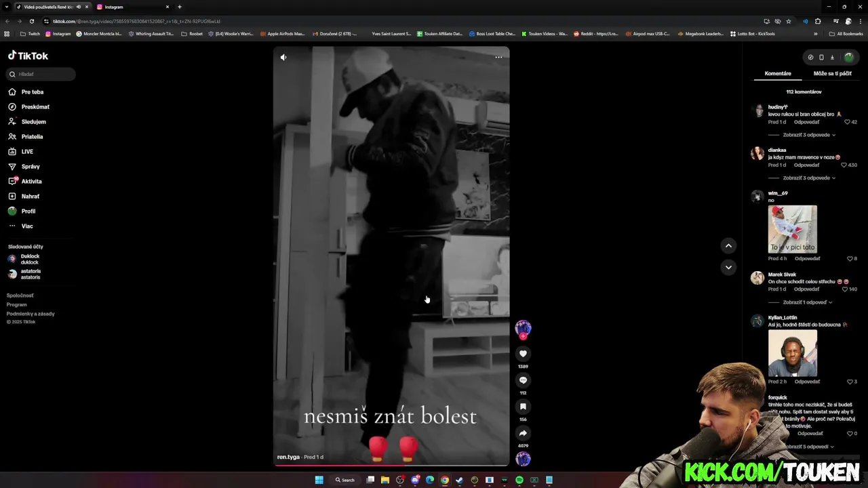Image resolution: width=868 pixels, height=488 pixels.
Task: Bookmark page with star icon
Action: (x=788, y=21)
